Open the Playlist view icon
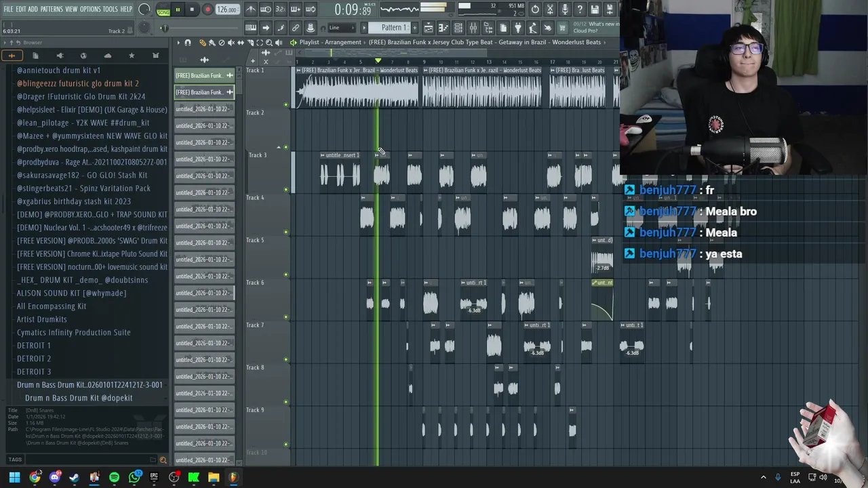This screenshot has height=488, width=868. [429, 28]
